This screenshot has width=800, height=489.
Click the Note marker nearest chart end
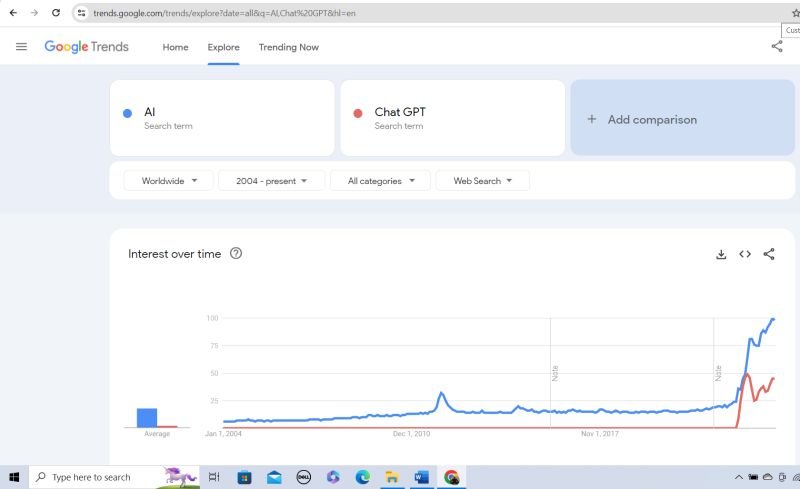pos(718,373)
